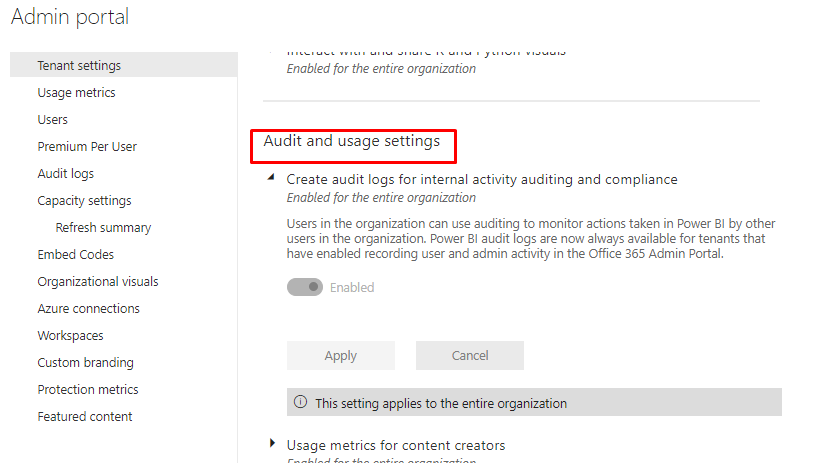
Task: Click the Apply button
Action: point(340,356)
